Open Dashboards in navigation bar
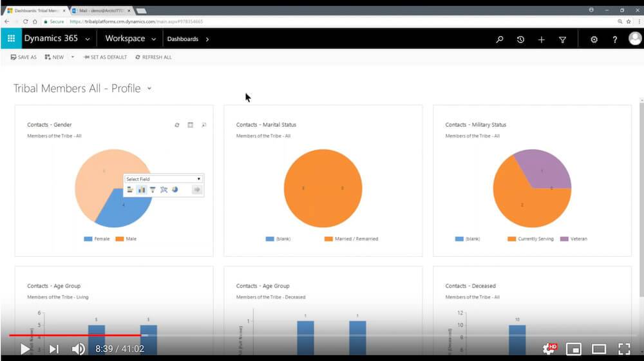The width and height of the screenshot is (644, 361). tap(183, 39)
